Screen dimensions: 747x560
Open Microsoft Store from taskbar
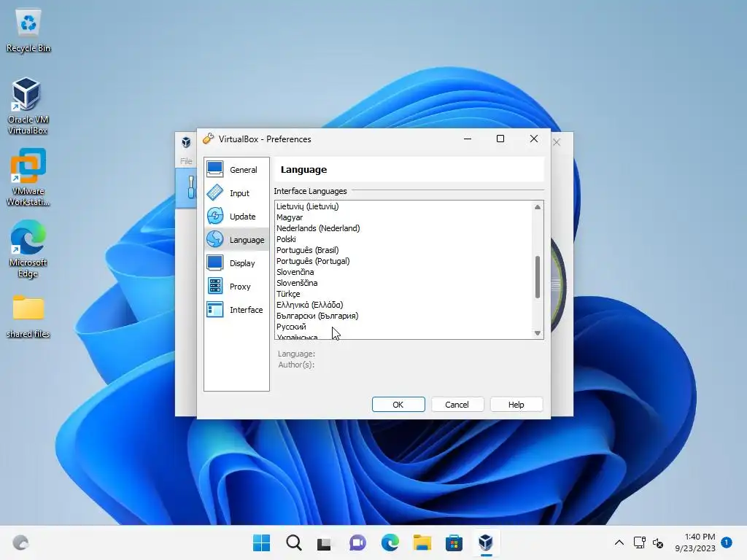point(454,542)
